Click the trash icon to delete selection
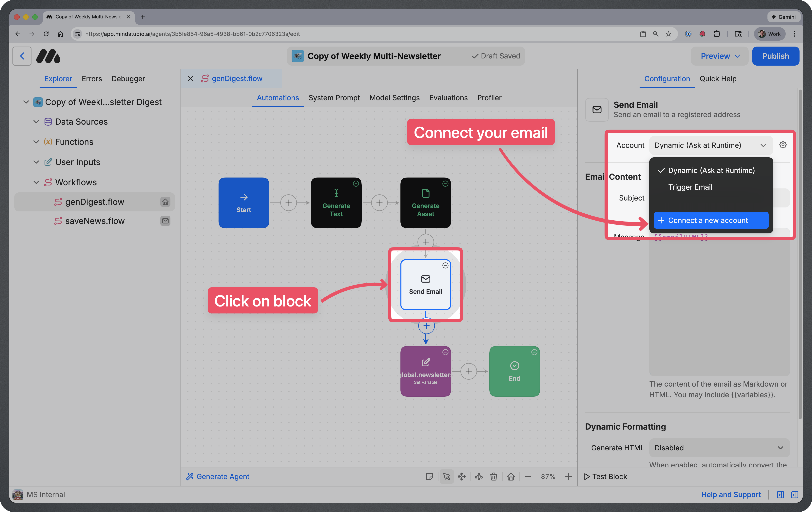The width and height of the screenshot is (812, 512). click(x=494, y=477)
